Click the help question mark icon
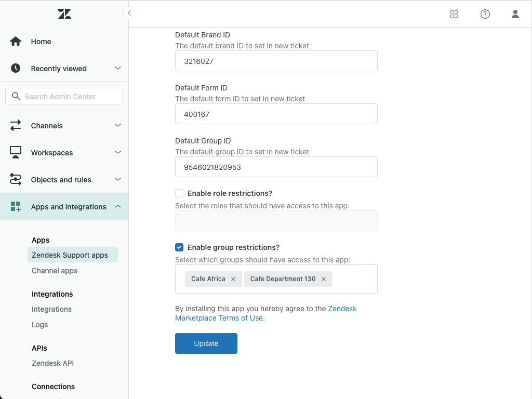 pyautogui.click(x=485, y=14)
